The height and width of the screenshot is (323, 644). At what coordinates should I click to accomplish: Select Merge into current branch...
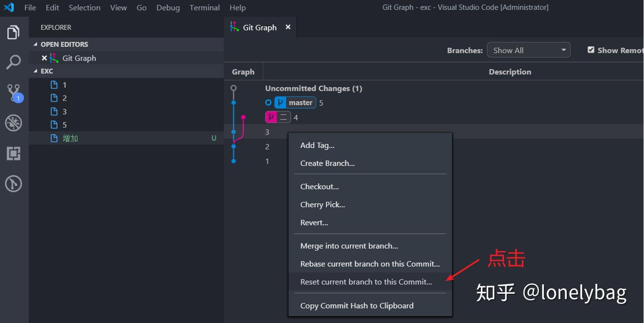click(x=370, y=246)
